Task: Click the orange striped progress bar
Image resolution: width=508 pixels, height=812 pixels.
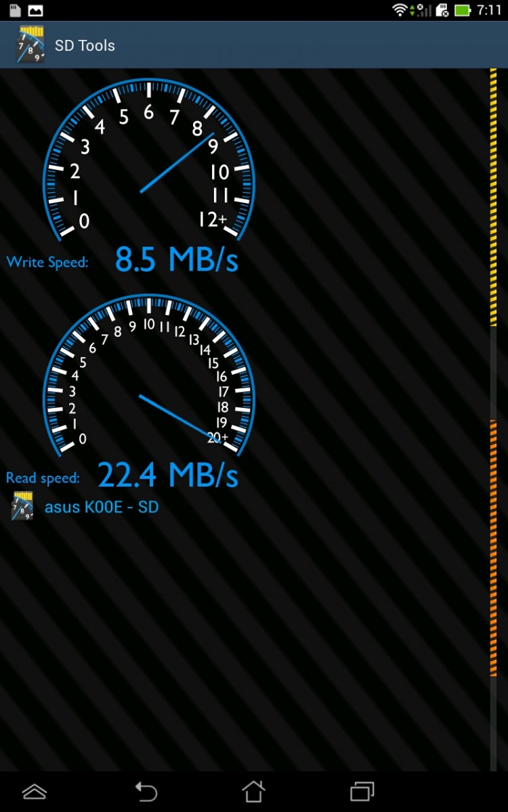Action: tap(493, 549)
